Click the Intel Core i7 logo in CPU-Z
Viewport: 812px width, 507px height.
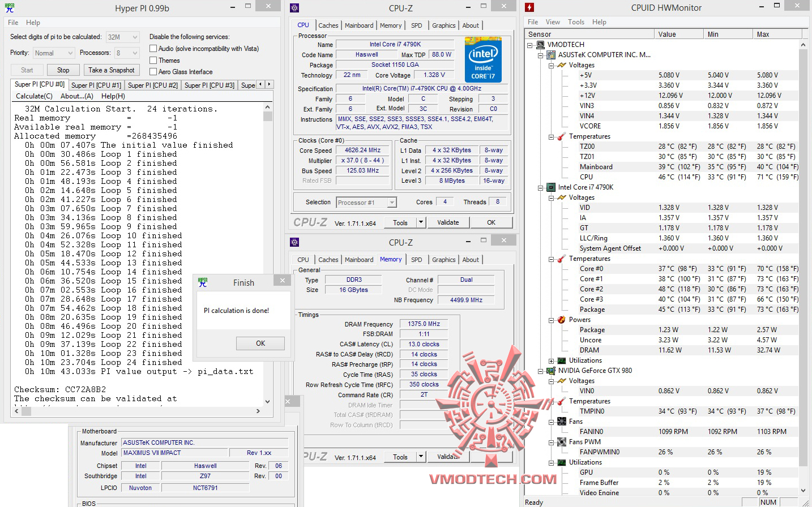tap(483, 60)
